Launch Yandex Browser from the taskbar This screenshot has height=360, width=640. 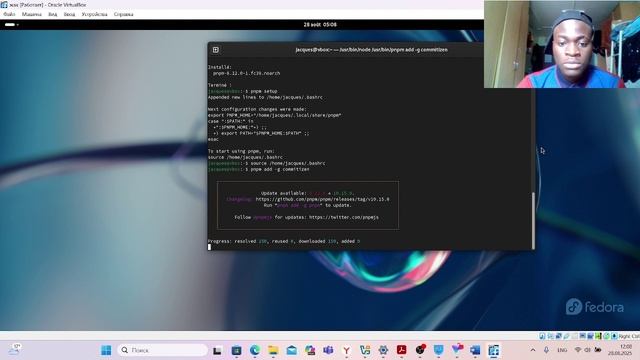(x=347, y=350)
